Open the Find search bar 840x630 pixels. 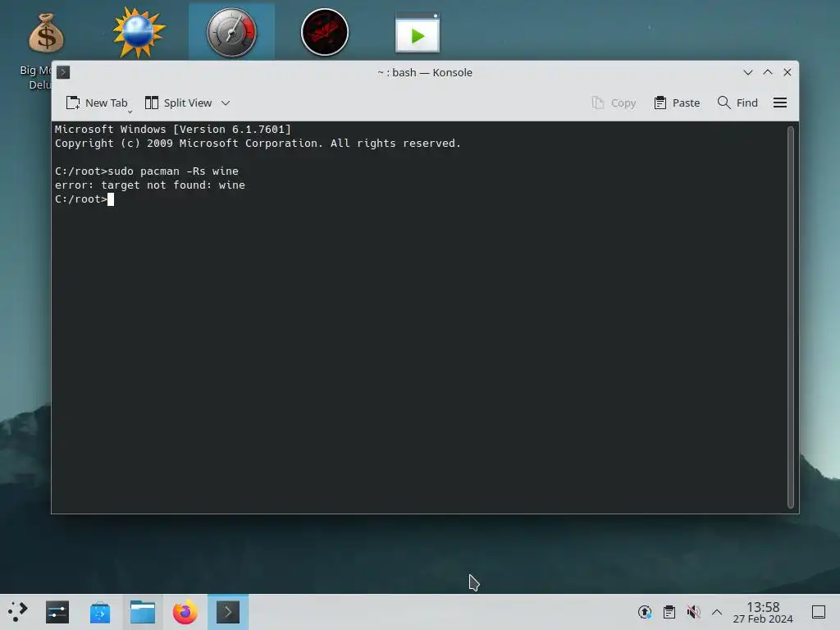click(x=737, y=103)
